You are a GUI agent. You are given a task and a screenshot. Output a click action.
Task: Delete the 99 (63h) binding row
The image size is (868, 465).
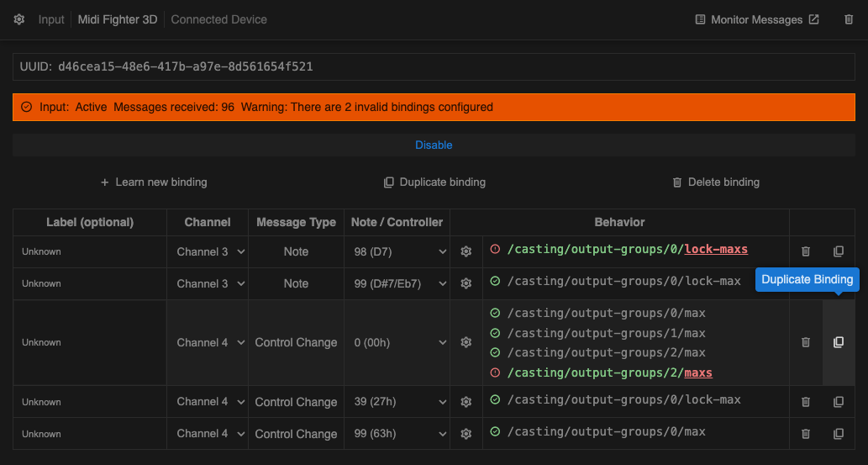(806, 433)
